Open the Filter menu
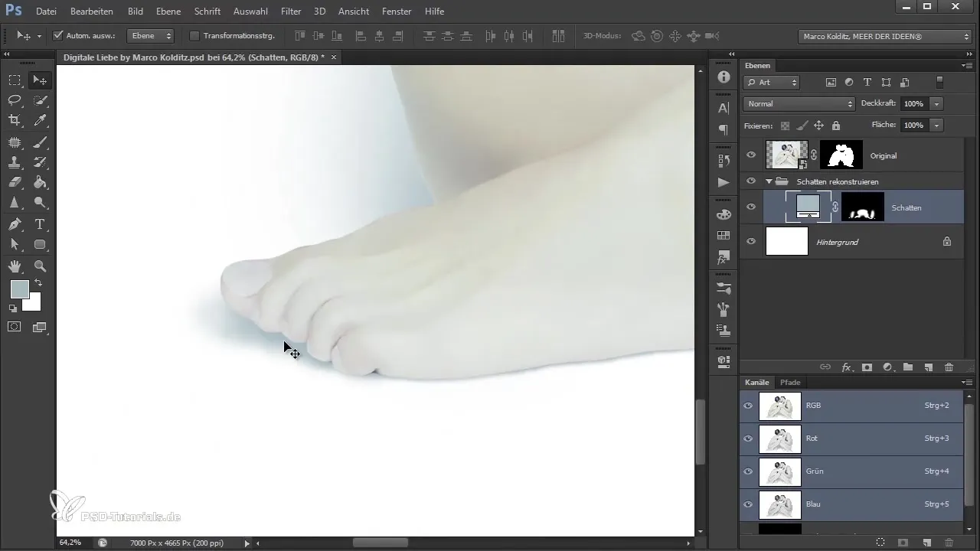The image size is (980, 551). (290, 11)
